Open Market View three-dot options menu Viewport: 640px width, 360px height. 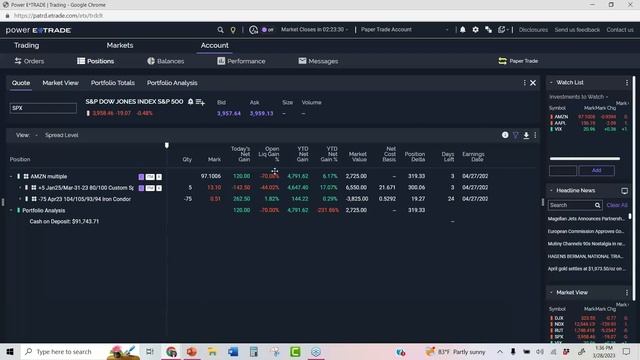coord(627,293)
